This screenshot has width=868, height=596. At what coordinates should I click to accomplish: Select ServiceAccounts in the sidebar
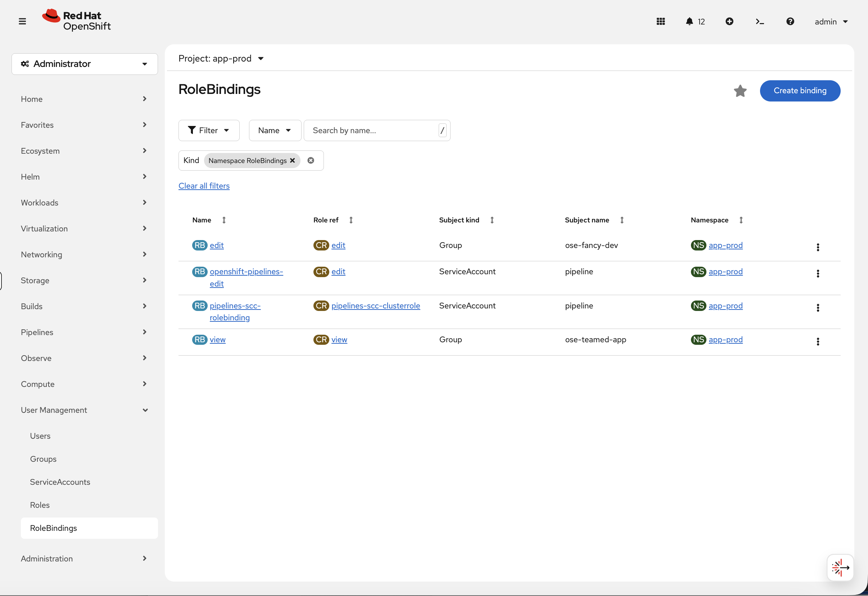(x=60, y=482)
